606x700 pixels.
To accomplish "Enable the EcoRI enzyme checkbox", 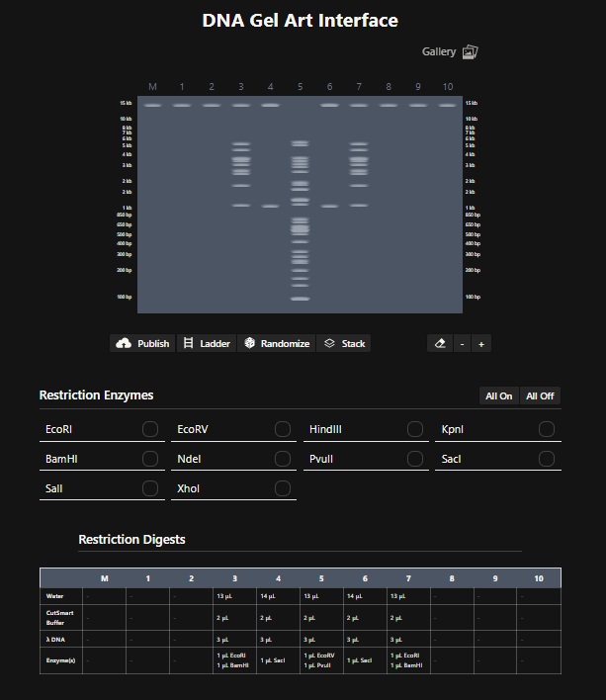I will click(150, 429).
